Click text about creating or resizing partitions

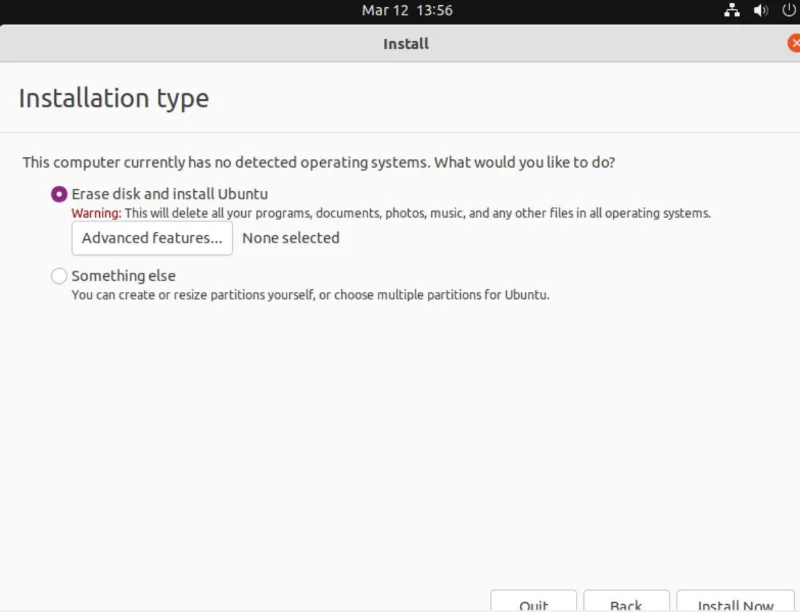pyautogui.click(x=310, y=295)
